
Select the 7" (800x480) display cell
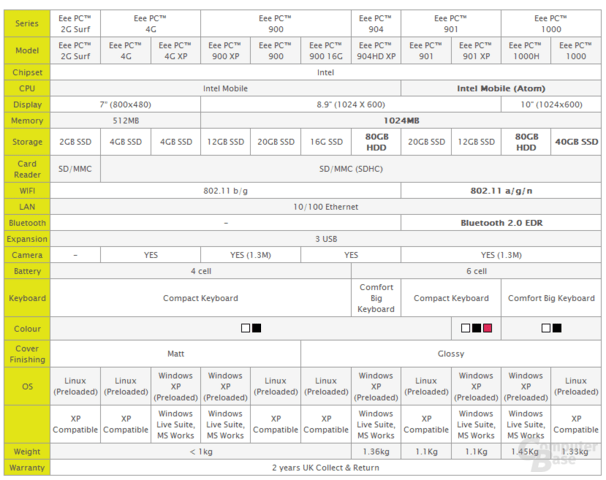[125, 105]
